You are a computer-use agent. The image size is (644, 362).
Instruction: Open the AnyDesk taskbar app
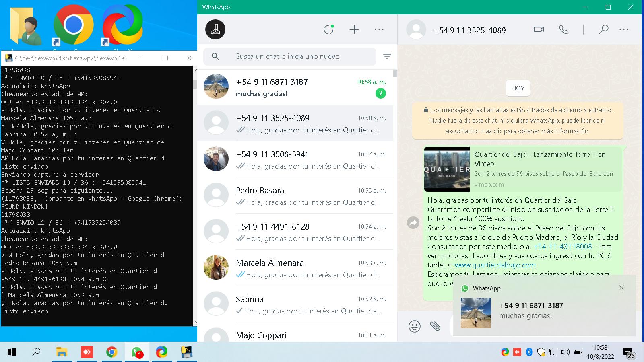click(x=87, y=352)
